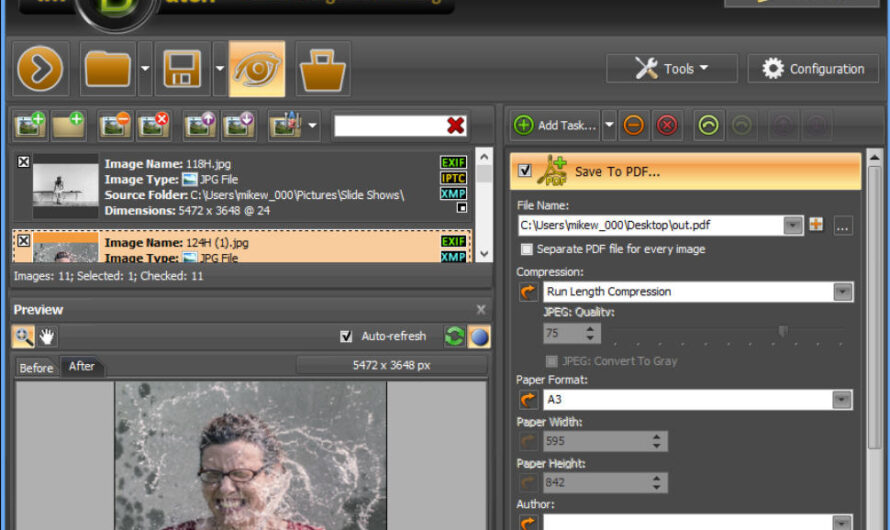Expand the Author dropdown
The image size is (890, 530).
coord(842,522)
